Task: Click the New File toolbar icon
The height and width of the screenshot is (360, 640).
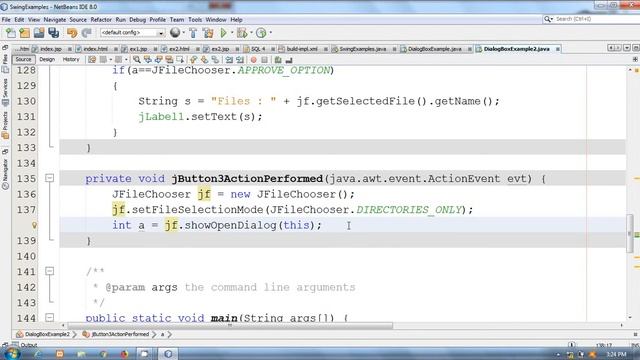Action: (11, 33)
